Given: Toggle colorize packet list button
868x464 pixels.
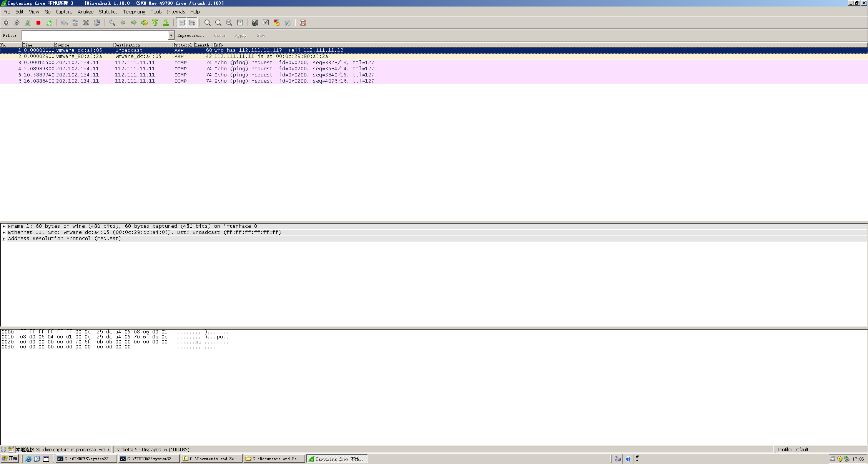Looking at the screenshot, I should tap(181, 23).
